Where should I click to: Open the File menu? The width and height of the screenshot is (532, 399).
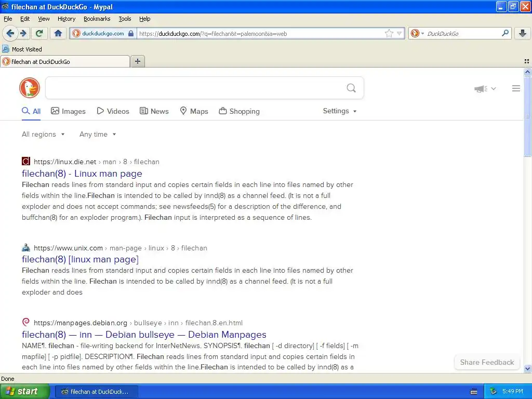click(x=8, y=19)
